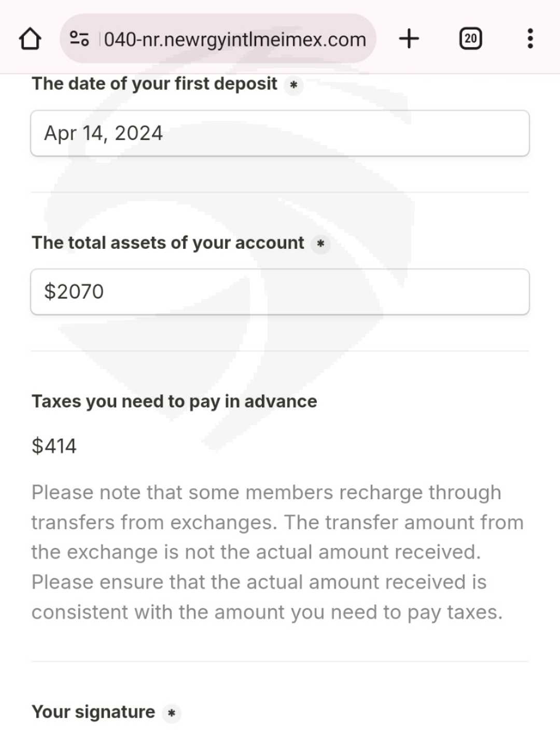Click required asterisk beside Your signature
Screen dimensions: 560x733
[171, 713]
